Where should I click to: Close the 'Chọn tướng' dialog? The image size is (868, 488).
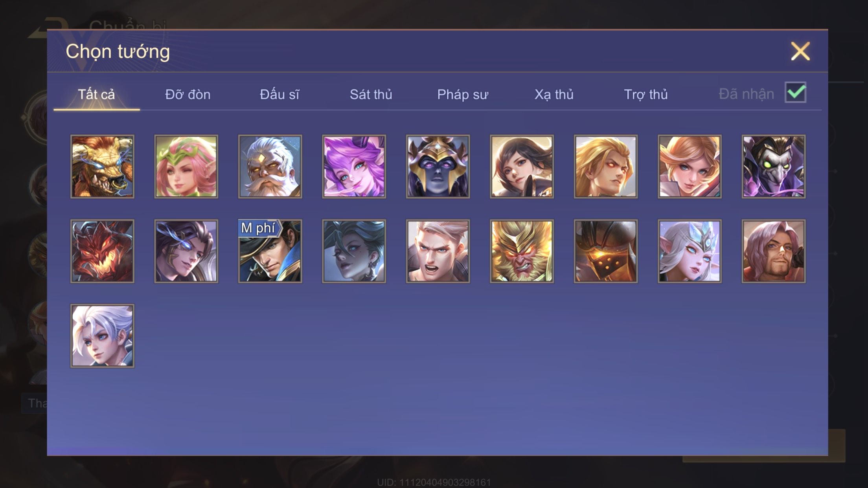pyautogui.click(x=800, y=51)
